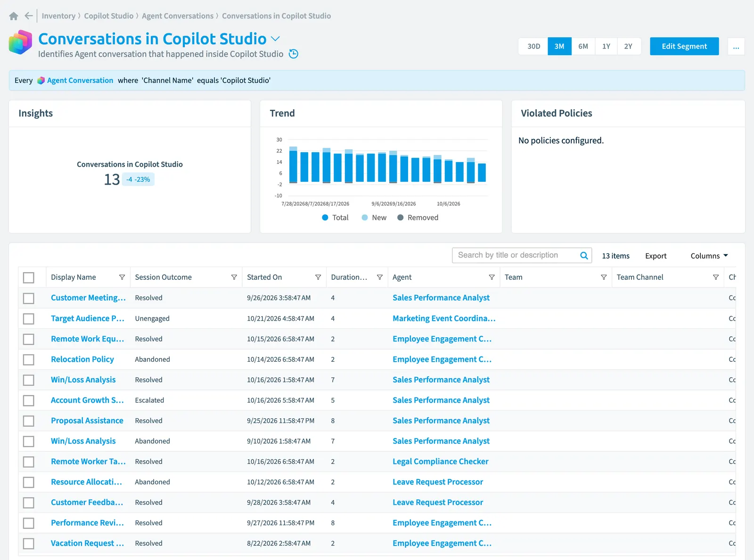Viewport: 754px width, 560px height.
Task: Filter the Team column
Action: (604, 277)
